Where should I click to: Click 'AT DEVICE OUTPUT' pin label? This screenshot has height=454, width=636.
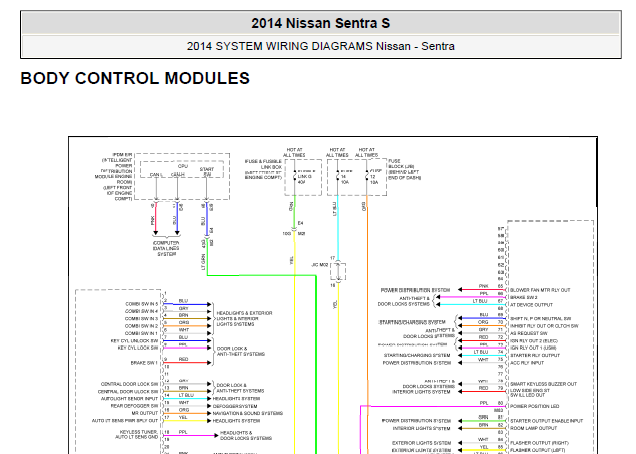(531, 305)
